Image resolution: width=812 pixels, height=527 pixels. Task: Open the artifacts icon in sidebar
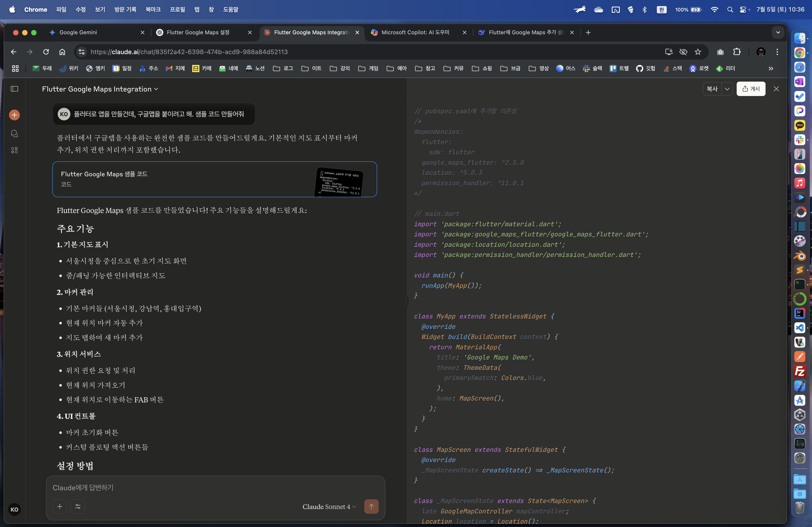tap(14, 150)
